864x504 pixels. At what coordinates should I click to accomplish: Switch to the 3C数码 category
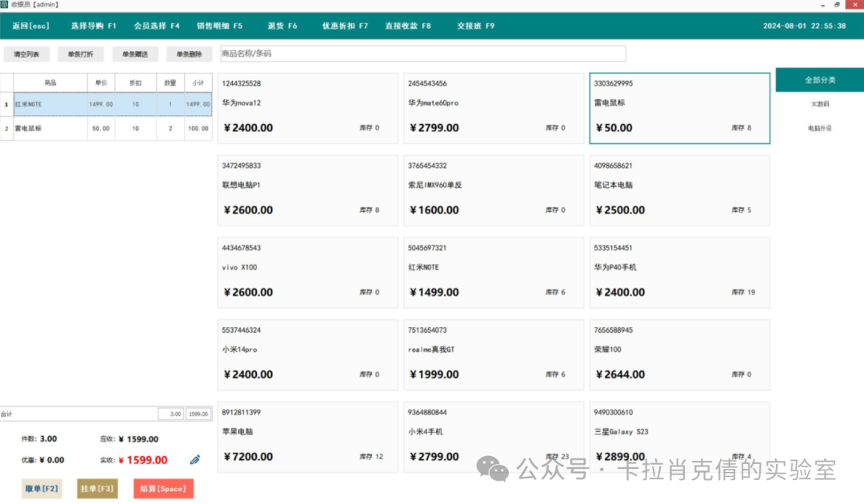click(820, 104)
